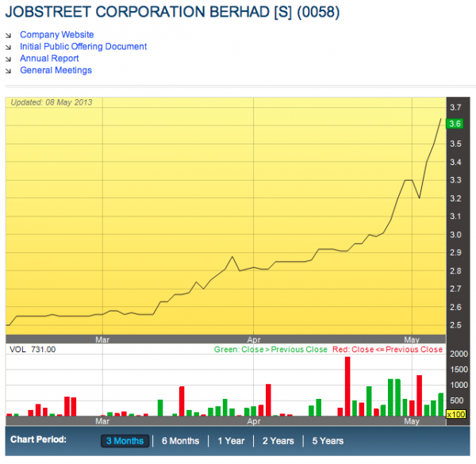The height and width of the screenshot is (464, 476).
Task: Click the price line peak near 3.6
Action: point(441,119)
